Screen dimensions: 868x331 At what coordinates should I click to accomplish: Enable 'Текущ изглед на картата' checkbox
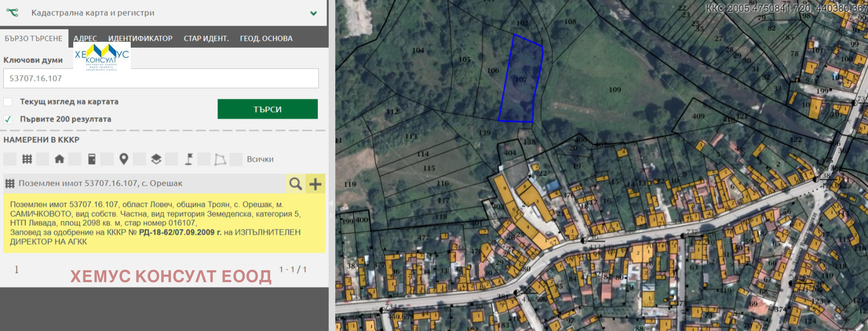(x=8, y=102)
